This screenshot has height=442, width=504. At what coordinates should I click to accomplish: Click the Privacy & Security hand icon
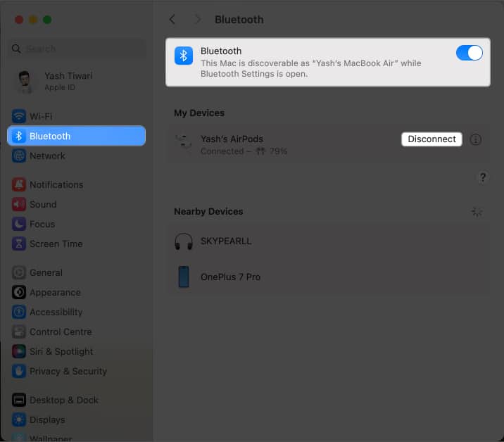point(19,372)
